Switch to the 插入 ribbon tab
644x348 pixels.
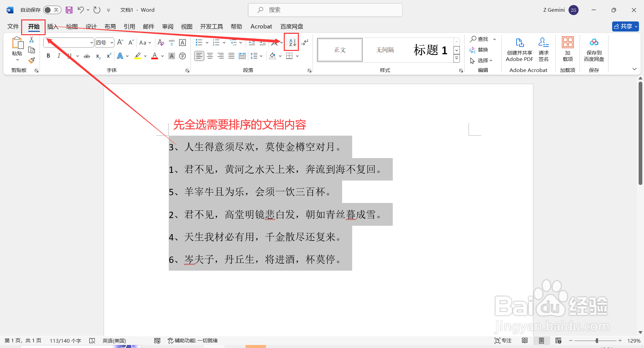[x=52, y=26]
